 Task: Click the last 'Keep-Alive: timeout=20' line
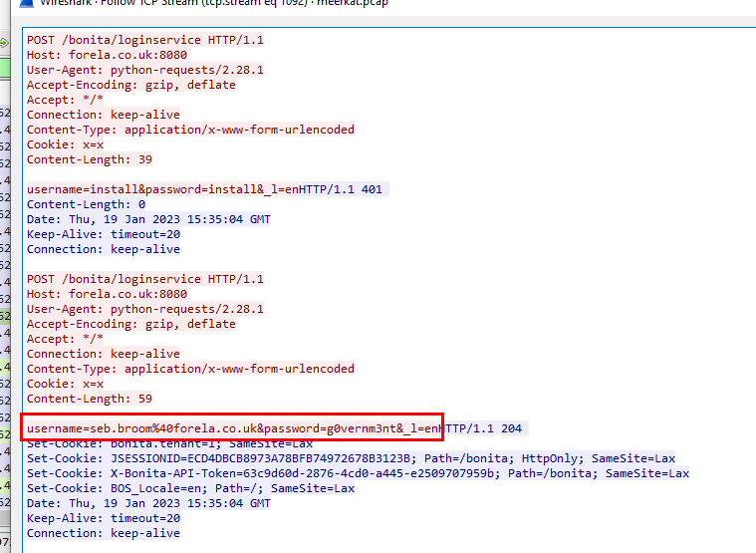[x=104, y=518]
